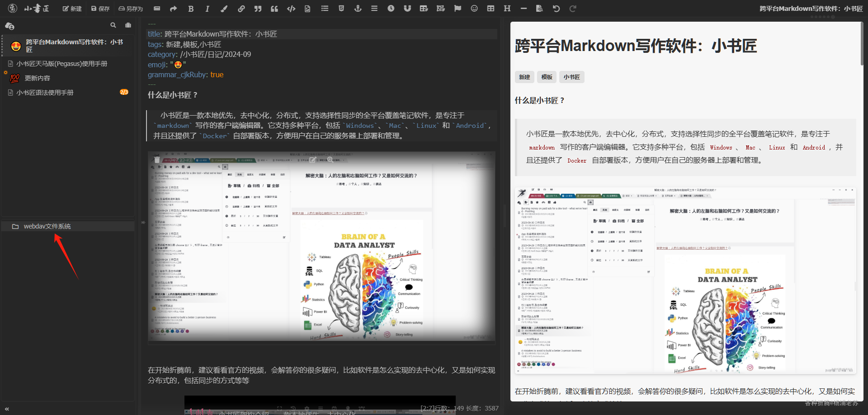Click the magnet icon in toolbar
Screen dimensions: 868x415
coord(407,9)
